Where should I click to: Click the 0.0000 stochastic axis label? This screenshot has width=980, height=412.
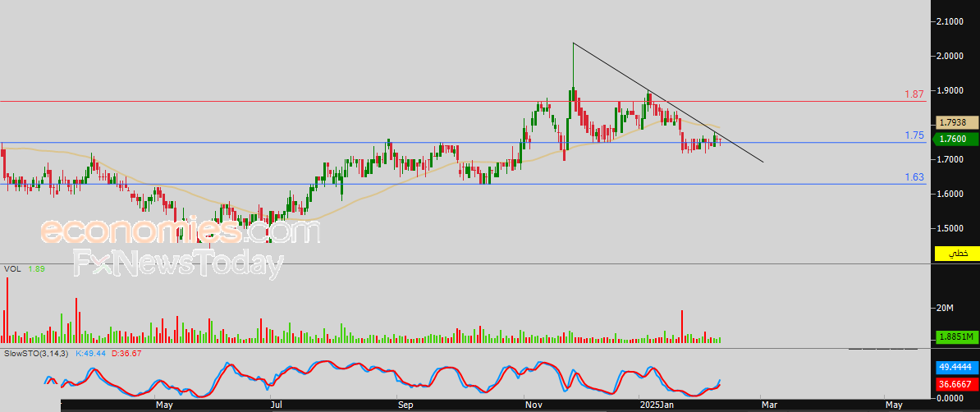[x=950, y=397]
